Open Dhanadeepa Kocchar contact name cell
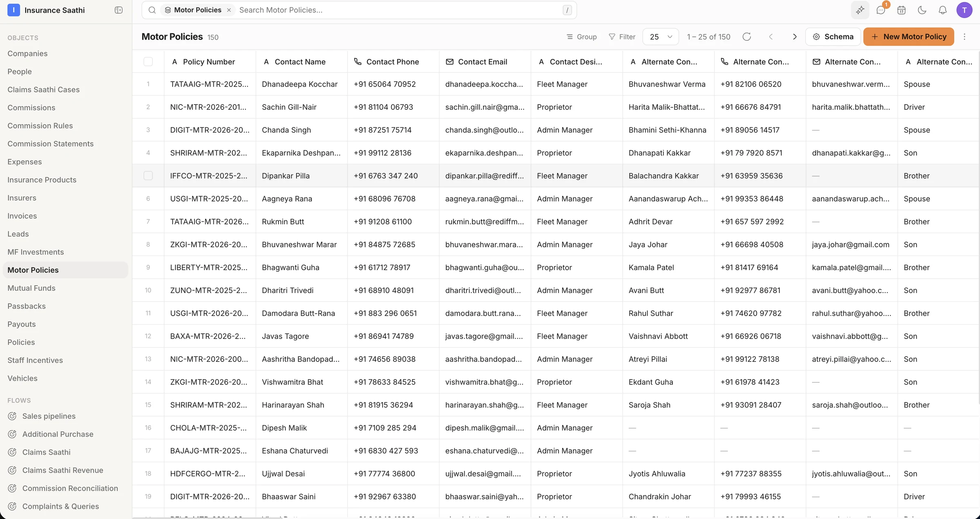 click(301, 84)
